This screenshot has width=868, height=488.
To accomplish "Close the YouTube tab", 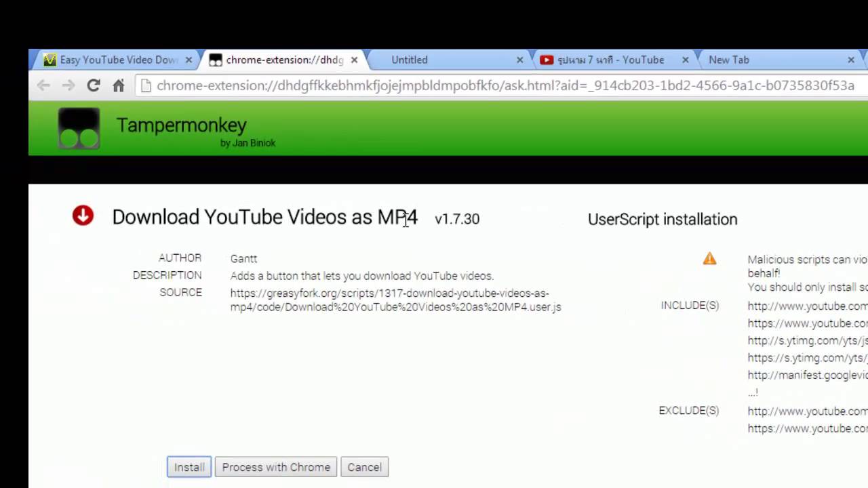I will (685, 60).
